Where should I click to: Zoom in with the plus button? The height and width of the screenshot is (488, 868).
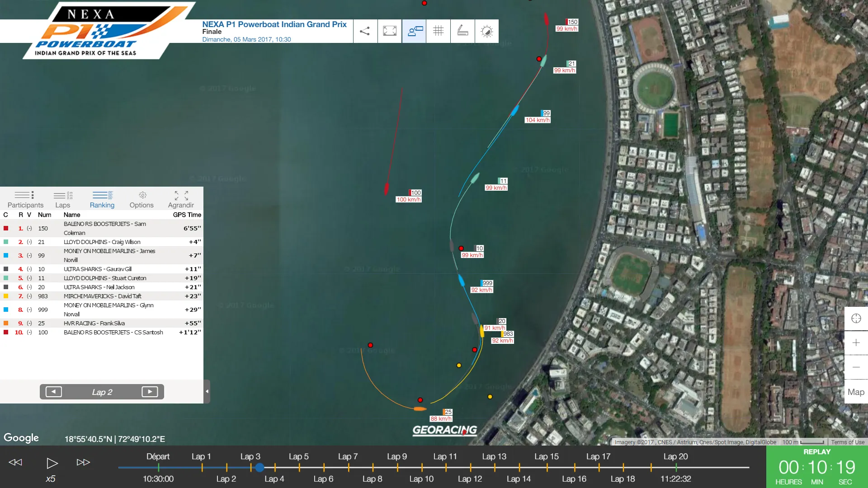click(856, 343)
